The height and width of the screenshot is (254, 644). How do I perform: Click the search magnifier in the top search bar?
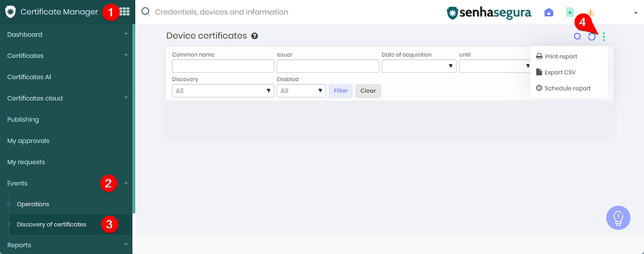(145, 11)
